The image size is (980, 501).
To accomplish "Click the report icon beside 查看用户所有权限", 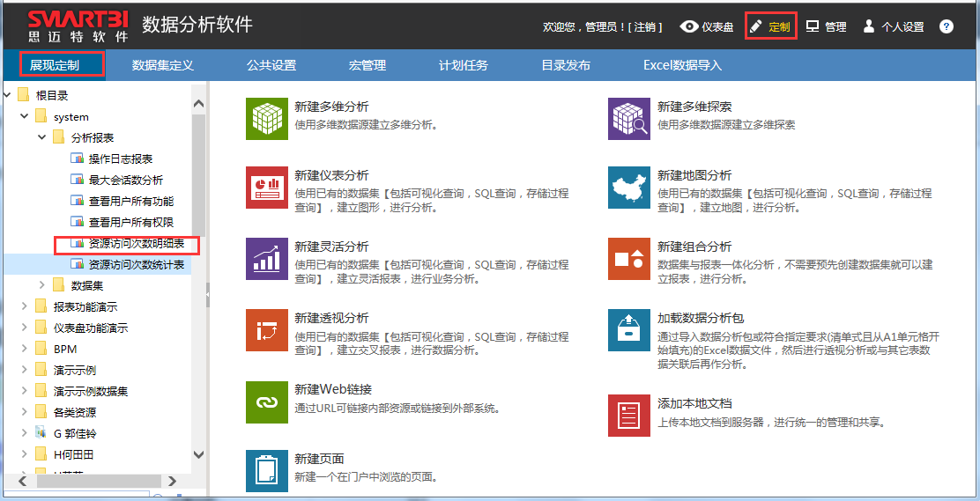I will point(77,223).
